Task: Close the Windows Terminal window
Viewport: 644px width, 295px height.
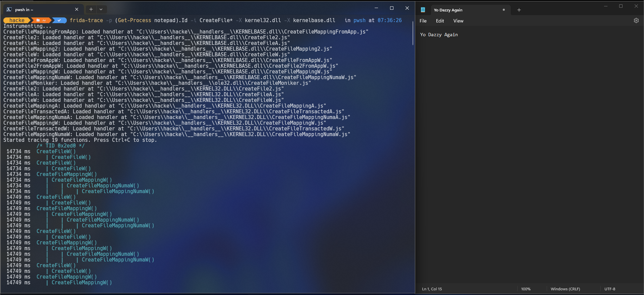Action: (x=407, y=8)
